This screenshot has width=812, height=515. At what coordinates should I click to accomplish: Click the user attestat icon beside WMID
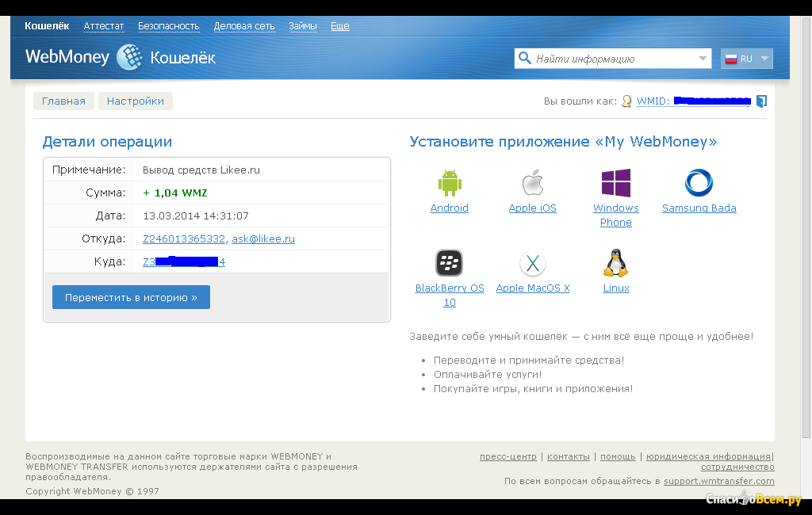(x=626, y=101)
